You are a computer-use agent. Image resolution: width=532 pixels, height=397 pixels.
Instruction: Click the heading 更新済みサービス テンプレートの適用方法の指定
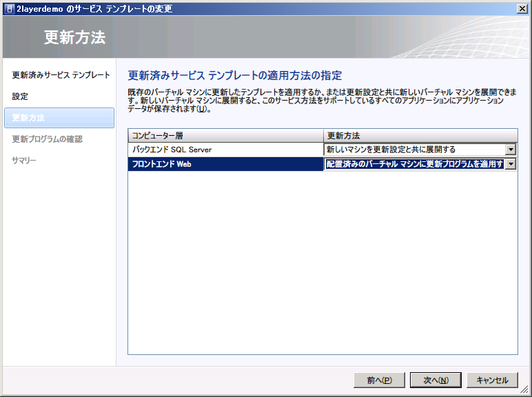(235, 75)
